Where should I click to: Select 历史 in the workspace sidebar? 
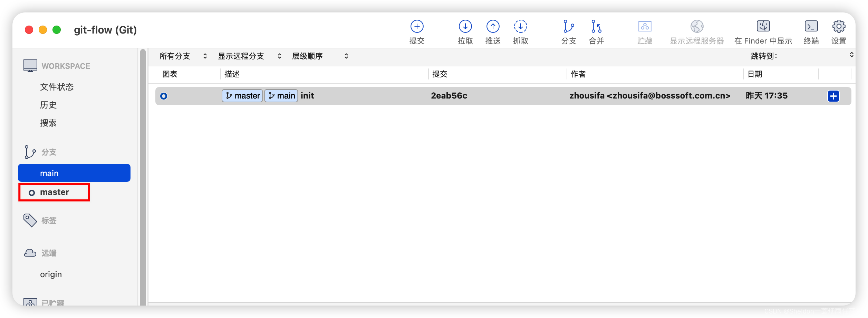pyautogui.click(x=48, y=105)
